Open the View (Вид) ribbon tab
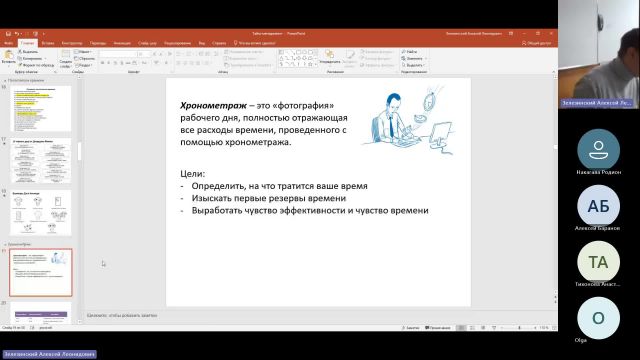Image resolution: width=640 pixels, height=360 pixels. (202, 43)
